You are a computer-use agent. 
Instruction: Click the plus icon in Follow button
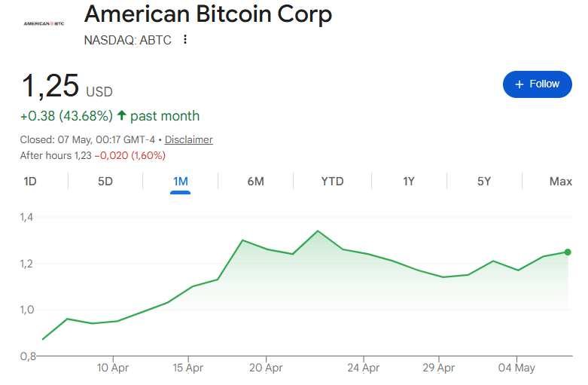[519, 84]
